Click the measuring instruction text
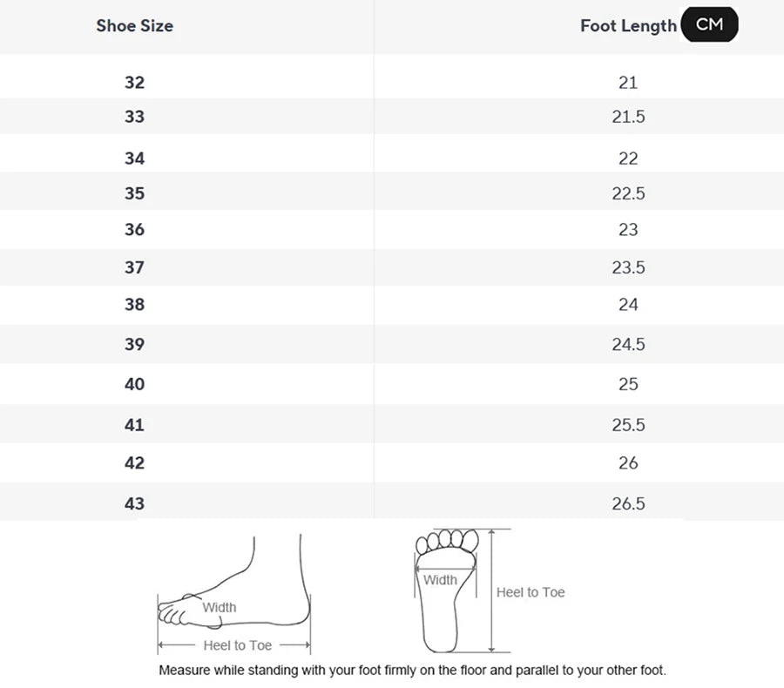The width and height of the screenshot is (784, 688). tap(413, 670)
